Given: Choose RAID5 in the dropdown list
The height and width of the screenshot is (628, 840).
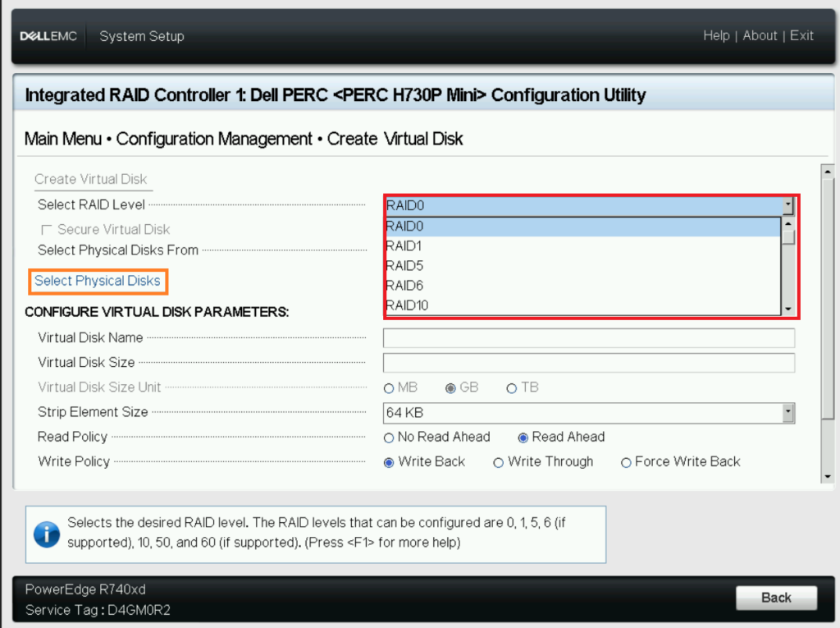Looking at the screenshot, I should 583,266.
